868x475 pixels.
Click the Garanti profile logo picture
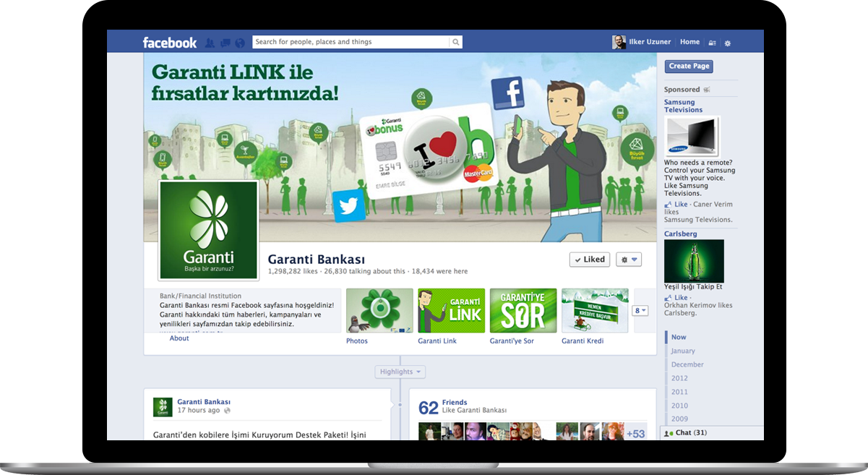[x=209, y=231]
